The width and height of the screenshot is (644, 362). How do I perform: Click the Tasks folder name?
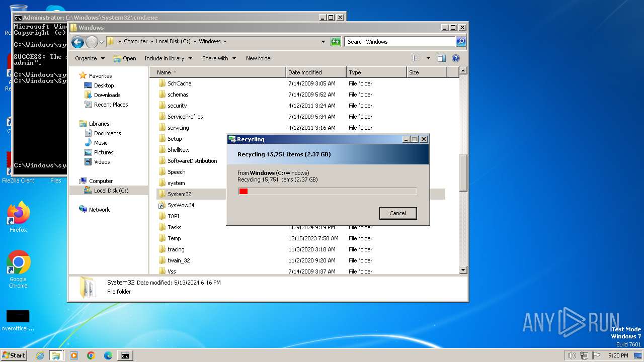point(175,227)
